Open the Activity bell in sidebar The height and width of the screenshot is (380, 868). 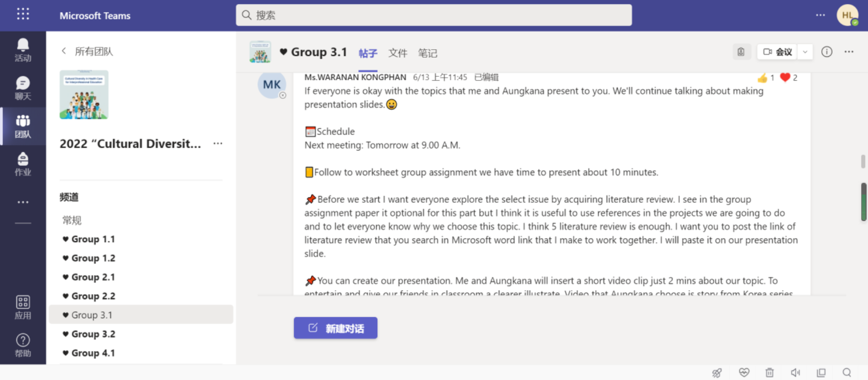click(x=23, y=50)
